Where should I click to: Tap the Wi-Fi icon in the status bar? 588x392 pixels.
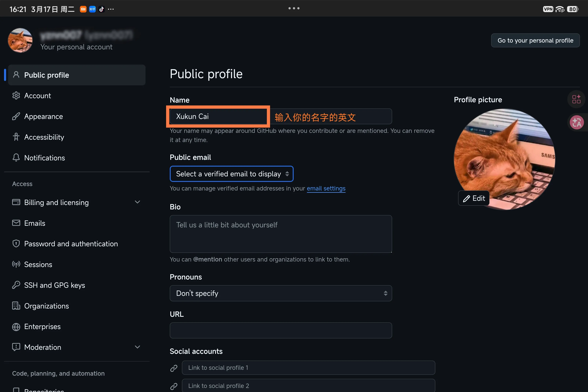point(560,9)
